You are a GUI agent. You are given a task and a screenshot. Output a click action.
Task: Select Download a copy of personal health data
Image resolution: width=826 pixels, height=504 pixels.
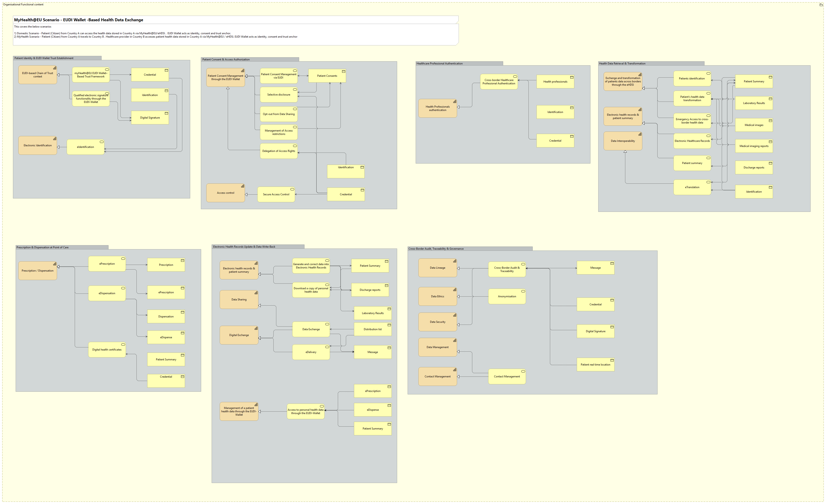[311, 290]
